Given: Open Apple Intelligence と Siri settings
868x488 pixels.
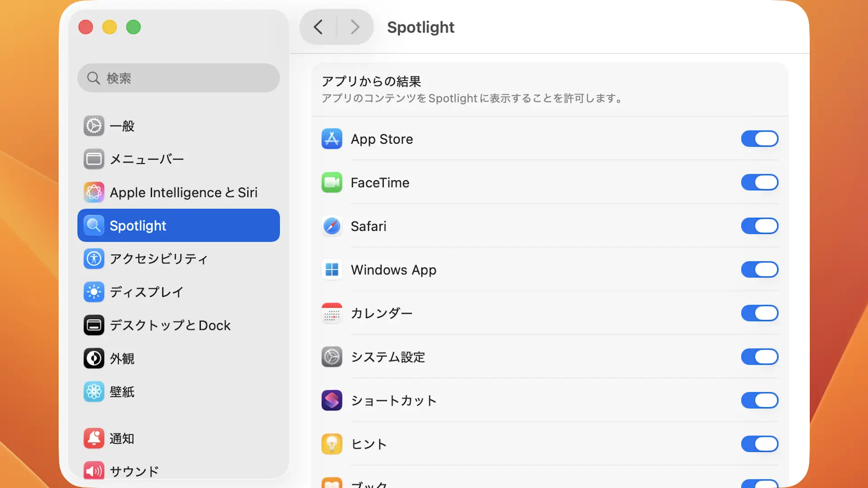Looking at the screenshot, I should point(179,192).
